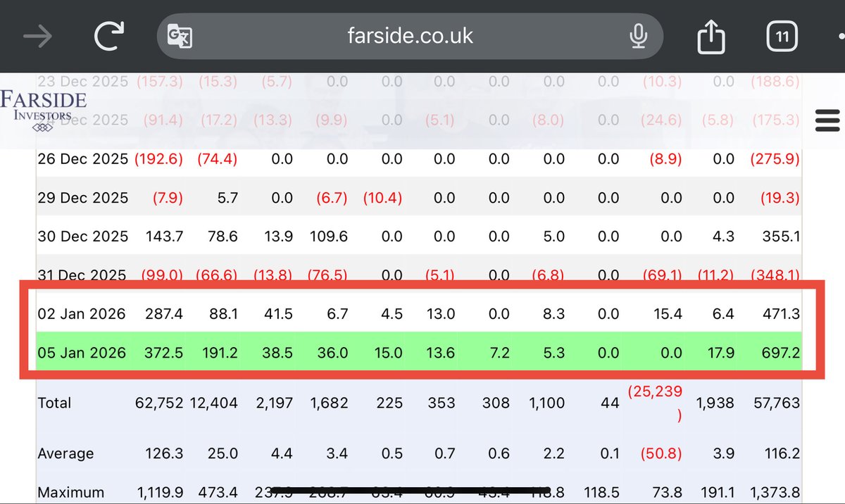Click the 116.2 value in Average row

[x=781, y=454]
